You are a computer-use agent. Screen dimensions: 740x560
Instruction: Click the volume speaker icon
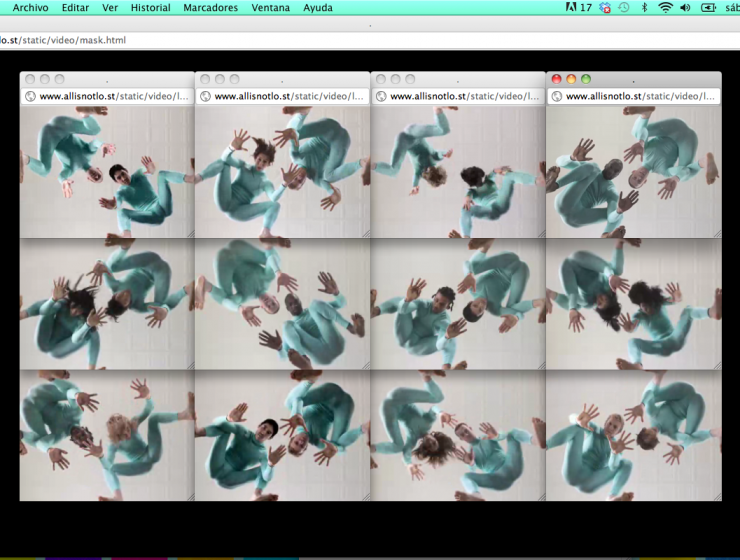pyautogui.click(x=685, y=7)
